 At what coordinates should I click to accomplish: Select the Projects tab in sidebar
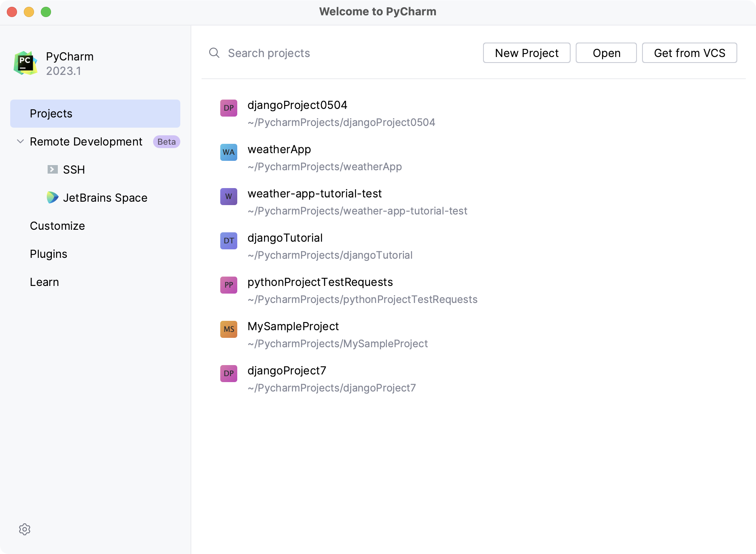95,114
